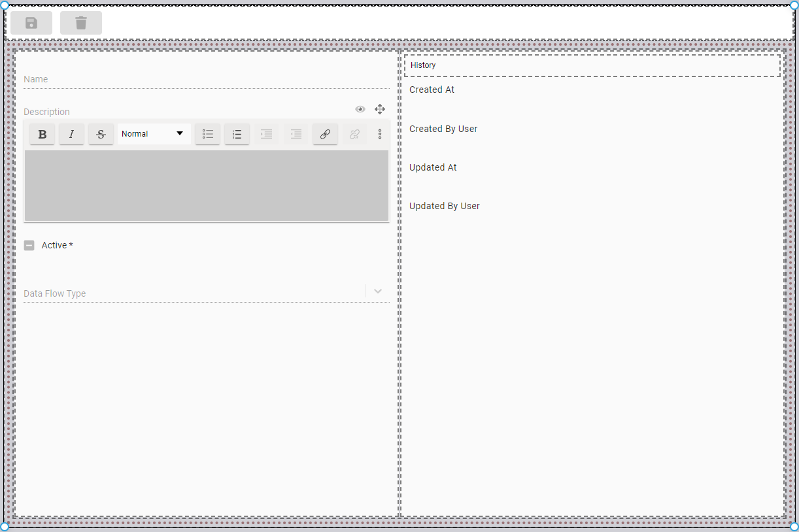Select the Updated By User label
This screenshot has height=532, width=799.
coord(445,206)
